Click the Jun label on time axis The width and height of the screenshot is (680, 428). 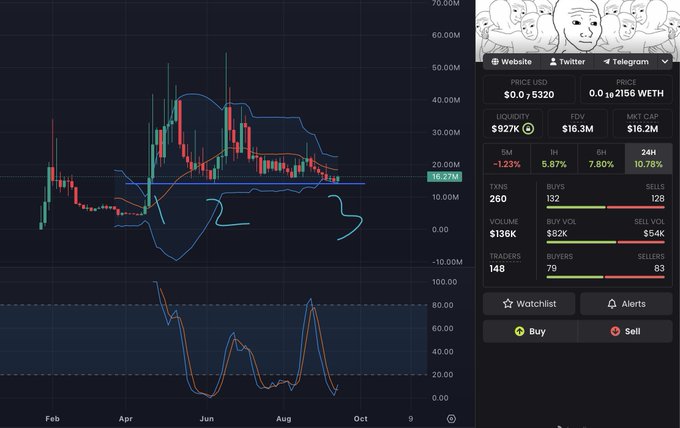coord(206,419)
